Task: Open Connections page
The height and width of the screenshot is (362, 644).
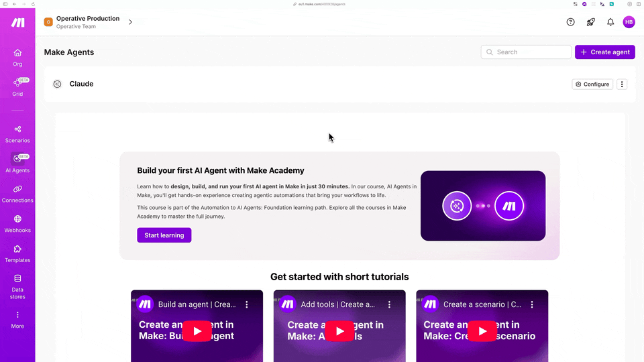Action: 17,194
